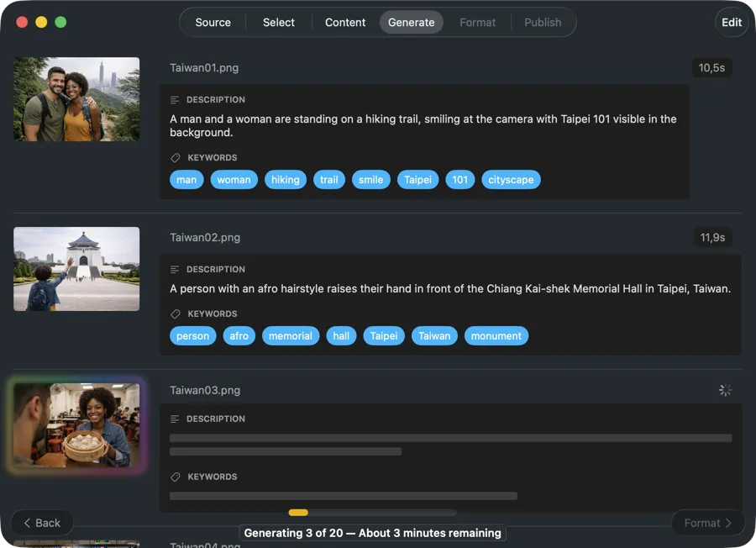Viewport: 756px width, 548px height.
Task: Click the description icon for Taiwan03.png
Action: pos(175,419)
